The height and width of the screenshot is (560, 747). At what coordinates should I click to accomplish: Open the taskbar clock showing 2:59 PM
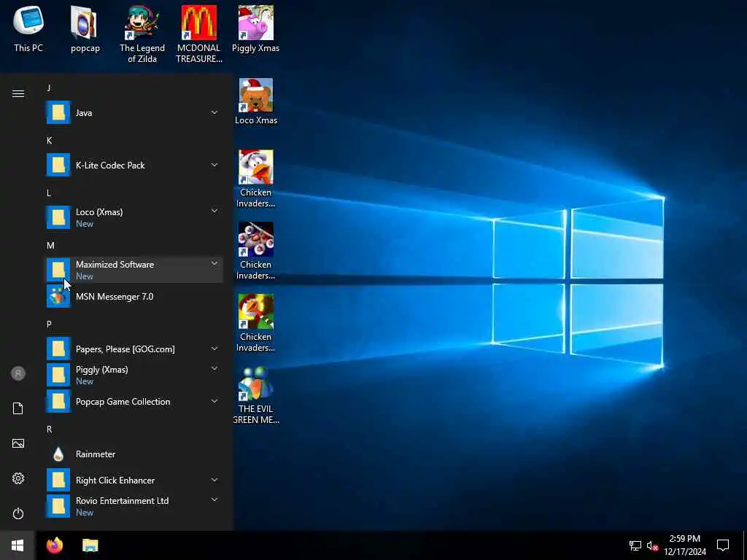click(685, 545)
